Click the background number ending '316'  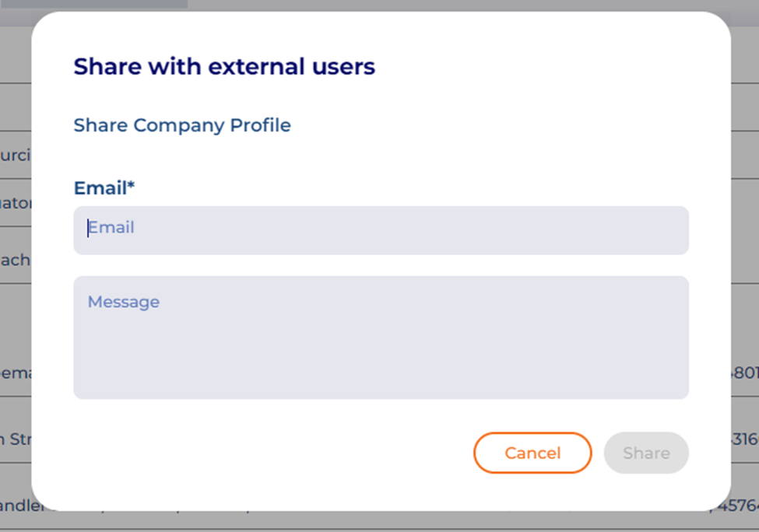coord(744,439)
